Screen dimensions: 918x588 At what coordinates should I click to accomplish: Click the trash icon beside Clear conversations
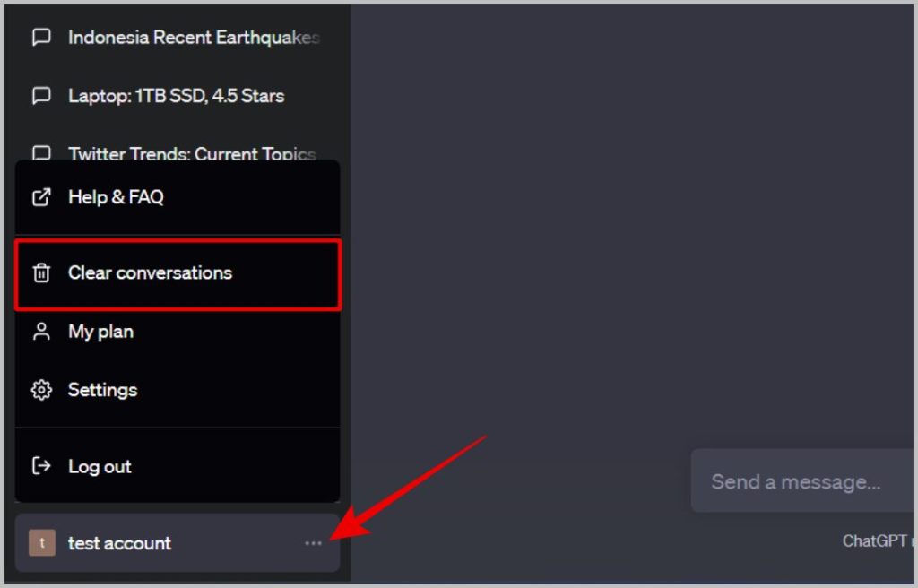(41, 272)
